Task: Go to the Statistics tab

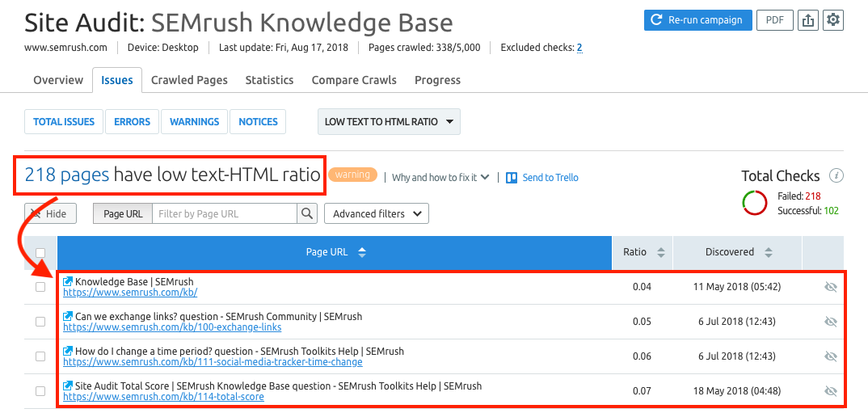Action: [x=270, y=80]
